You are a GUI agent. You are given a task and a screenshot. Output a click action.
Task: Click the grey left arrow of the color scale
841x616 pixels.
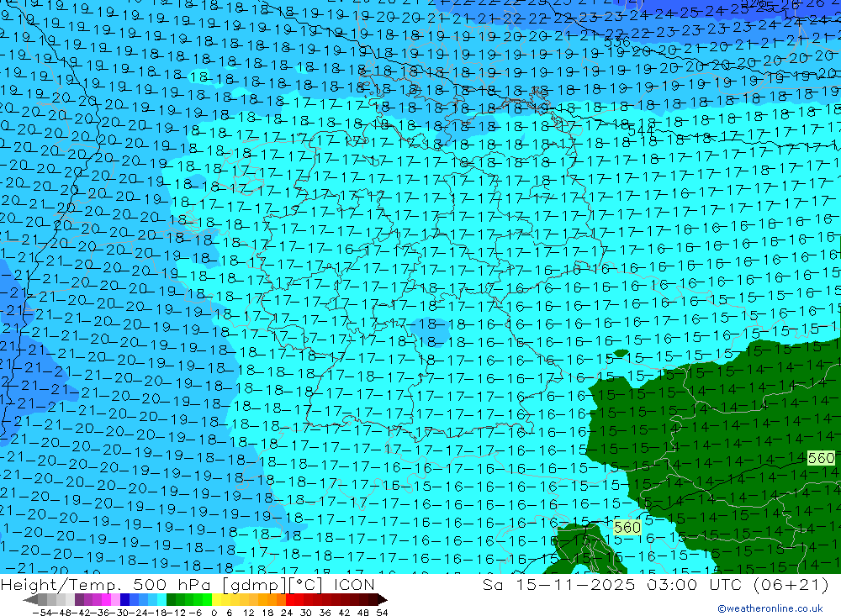pyautogui.click(x=31, y=600)
